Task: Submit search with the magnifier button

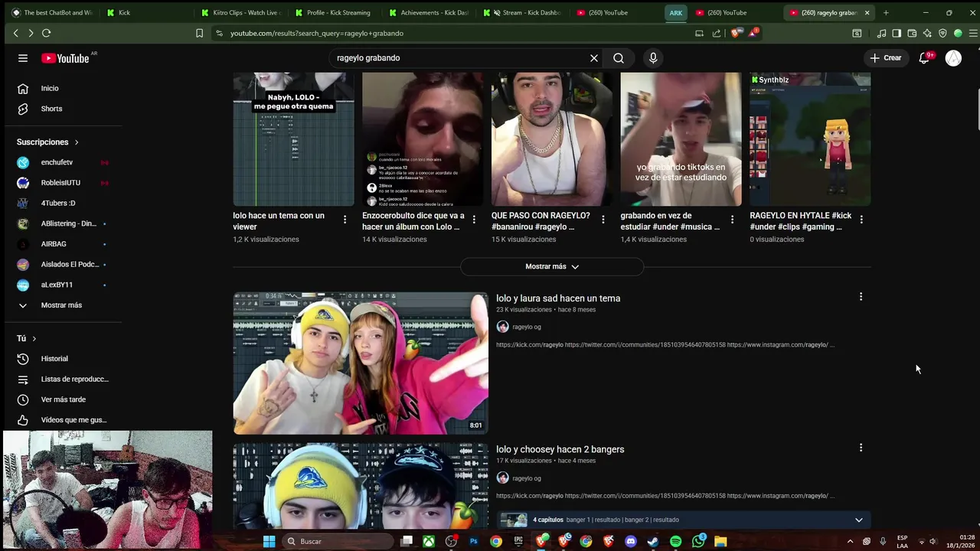Action: 619,58
